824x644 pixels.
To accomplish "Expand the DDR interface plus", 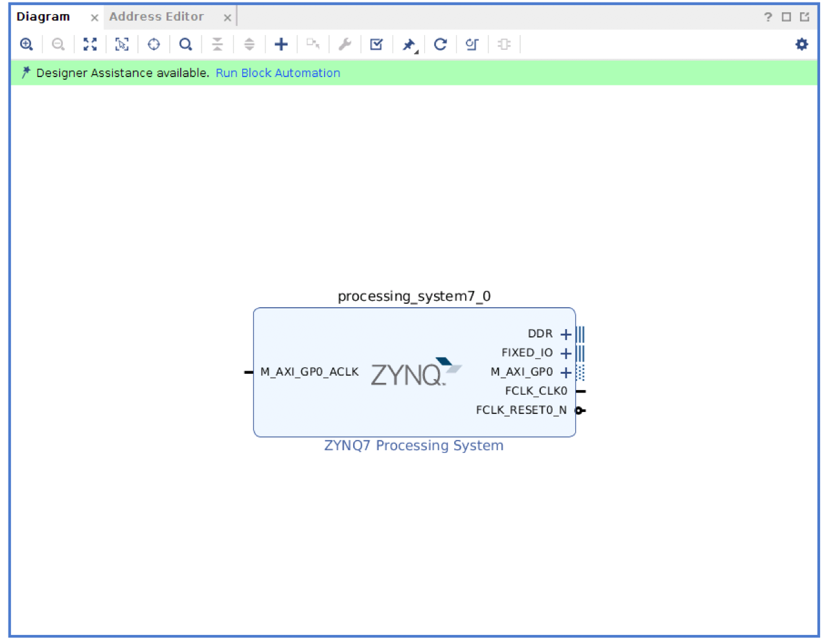I will (x=566, y=334).
